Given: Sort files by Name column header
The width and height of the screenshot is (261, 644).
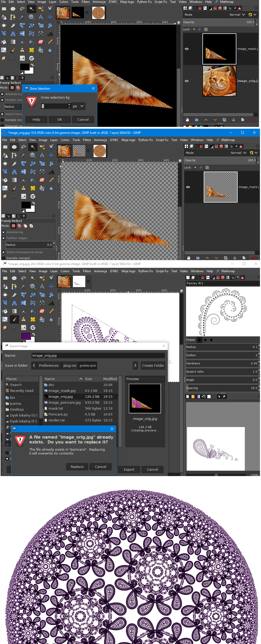Looking at the screenshot, I should [x=63, y=379].
